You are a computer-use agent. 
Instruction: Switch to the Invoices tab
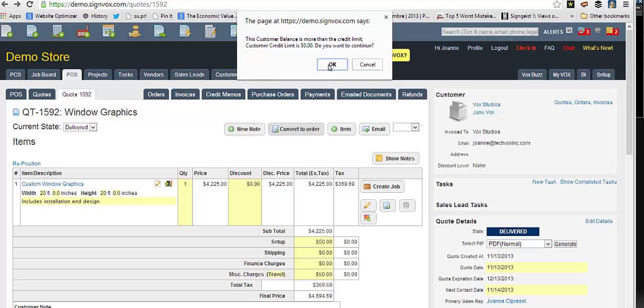[x=185, y=94]
